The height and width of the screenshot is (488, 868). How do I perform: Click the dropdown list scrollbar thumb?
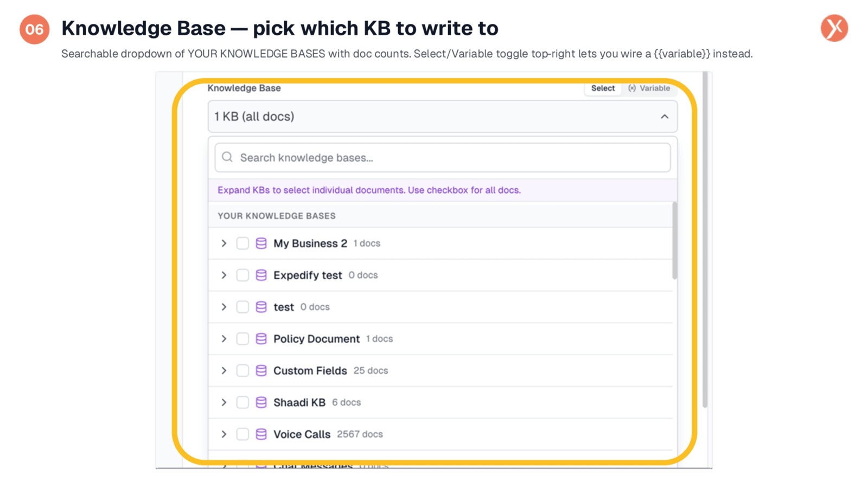674,241
